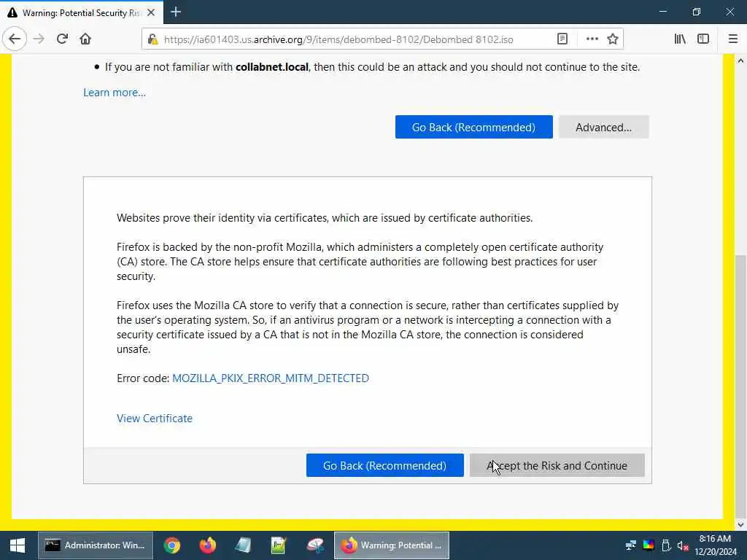Click the Forward arrow button
Viewport: 747px width, 560px height.
click(39, 39)
